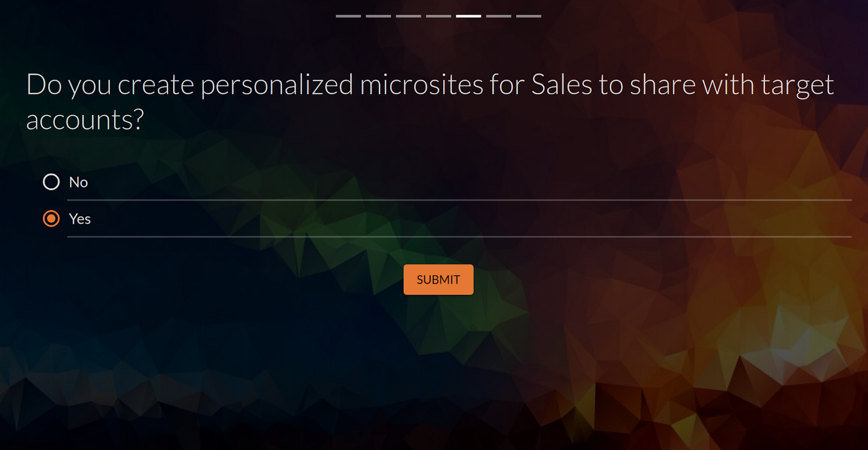Choose the "Yes" answer label text
Screen dimensions: 868x450
pos(80,219)
